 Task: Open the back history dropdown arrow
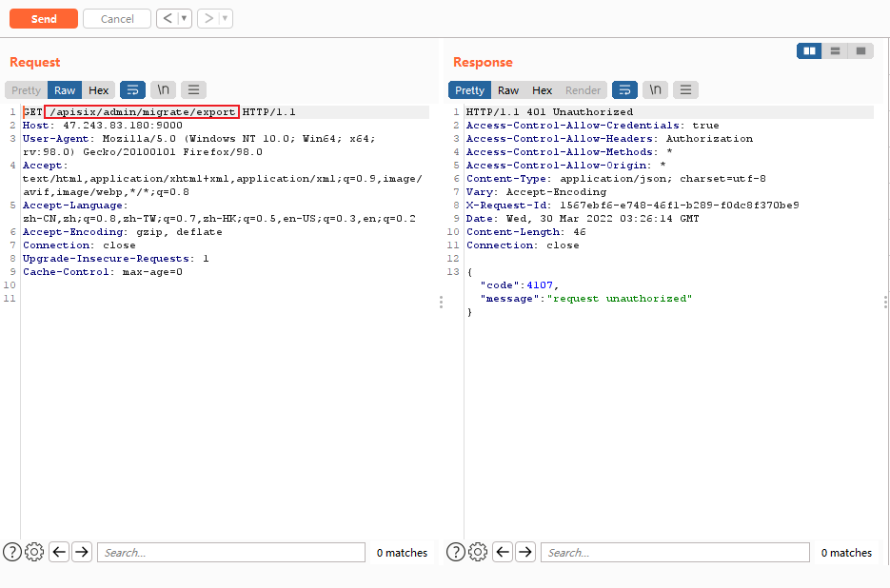point(184,18)
